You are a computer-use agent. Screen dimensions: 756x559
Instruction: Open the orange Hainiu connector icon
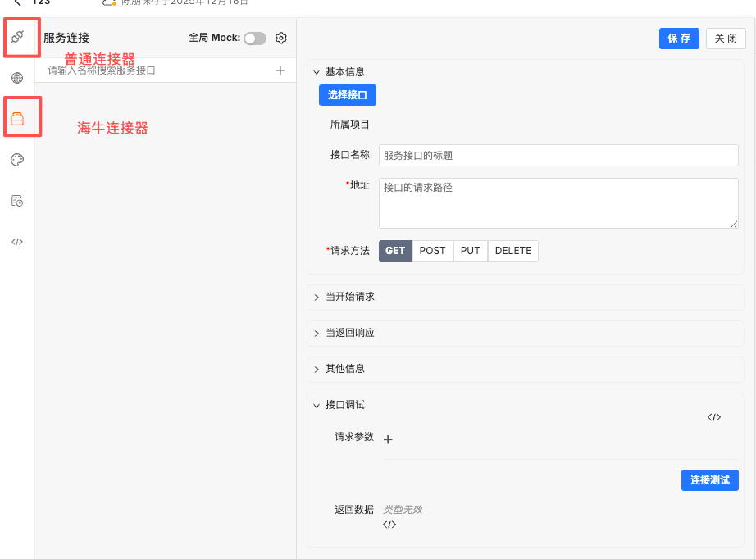click(x=17, y=119)
